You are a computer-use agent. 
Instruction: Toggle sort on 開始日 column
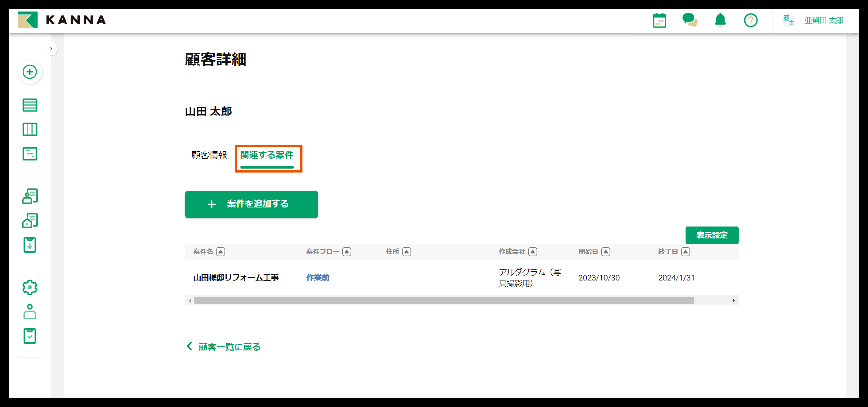point(606,251)
